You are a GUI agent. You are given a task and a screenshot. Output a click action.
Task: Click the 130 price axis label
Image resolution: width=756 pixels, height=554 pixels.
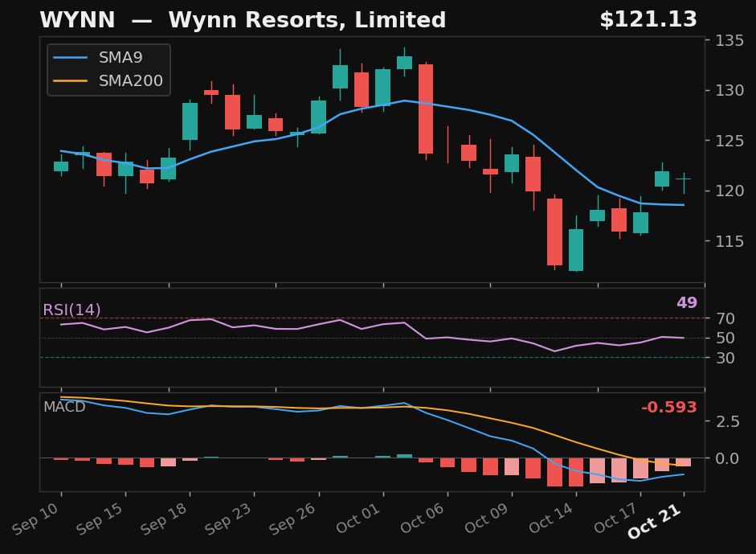[x=729, y=91]
